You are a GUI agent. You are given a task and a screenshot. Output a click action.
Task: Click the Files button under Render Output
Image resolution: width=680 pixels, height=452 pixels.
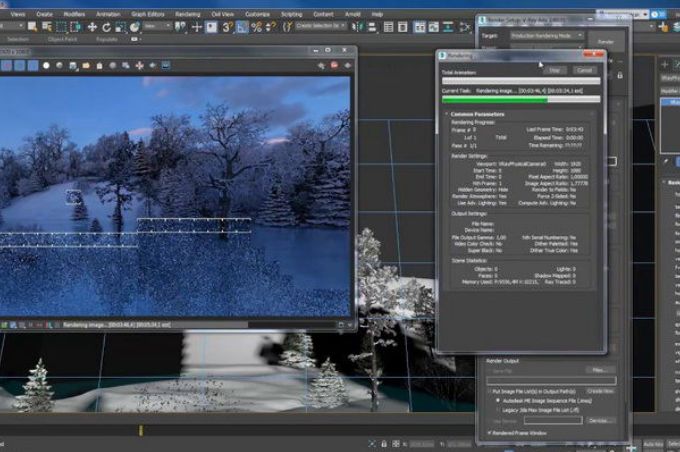601,370
